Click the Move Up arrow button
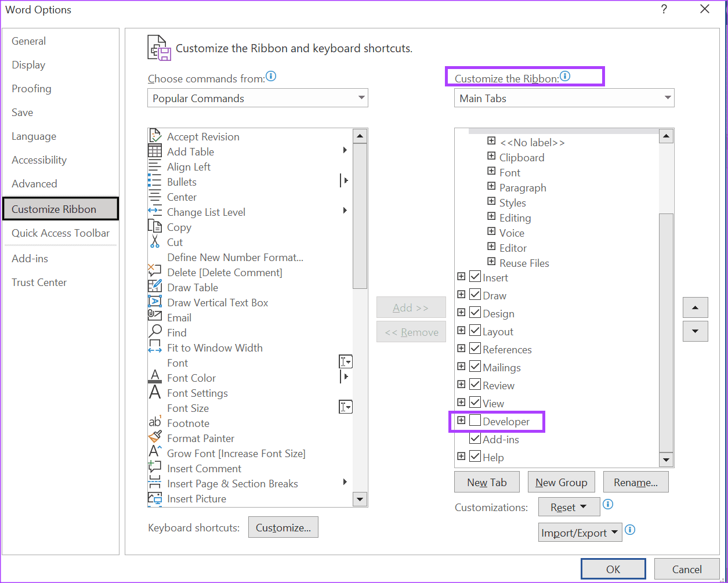The width and height of the screenshot is (728, 583). coord(696,307)
